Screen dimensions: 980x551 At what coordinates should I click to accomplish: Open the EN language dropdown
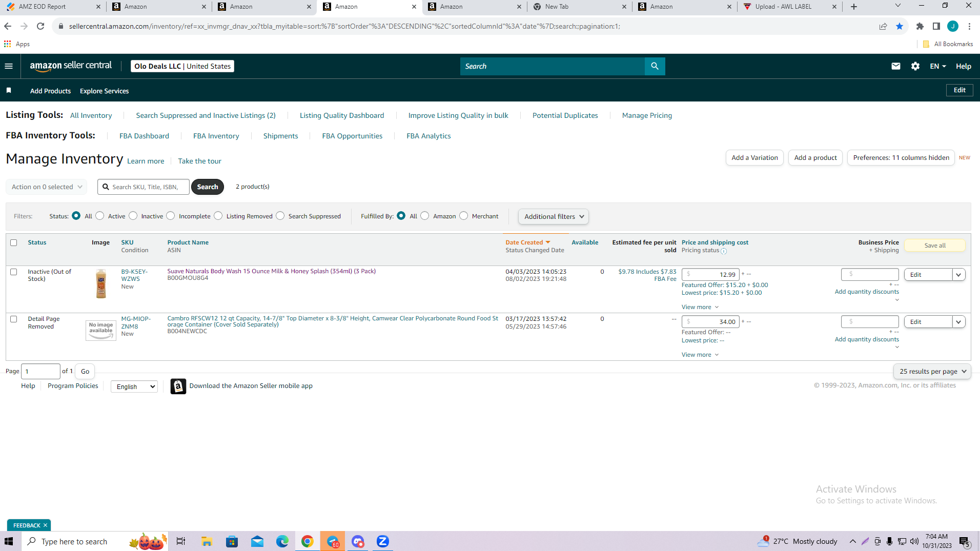tap(937, 66)
